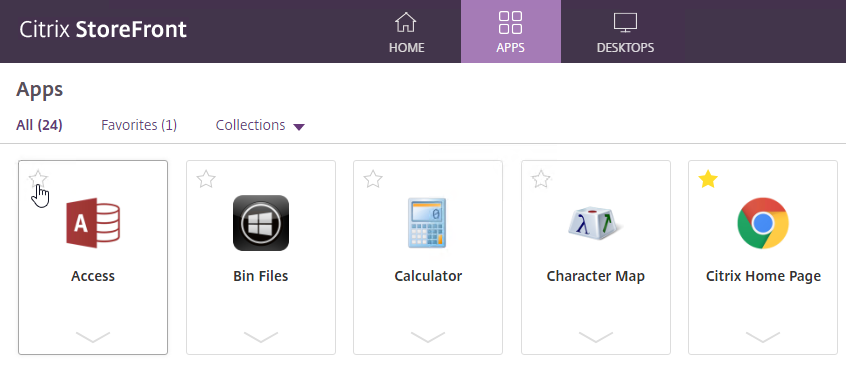The height and width of the screenshot is (374, 846).
Task: Show details chevron under Citrix Home Page
Action: pyautogui.click(x=763, y=337)
